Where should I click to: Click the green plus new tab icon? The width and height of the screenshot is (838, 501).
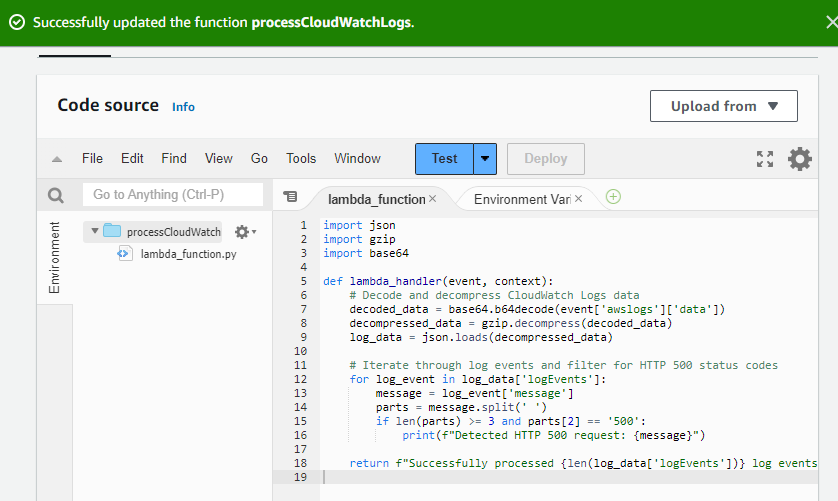pos(613,197)
